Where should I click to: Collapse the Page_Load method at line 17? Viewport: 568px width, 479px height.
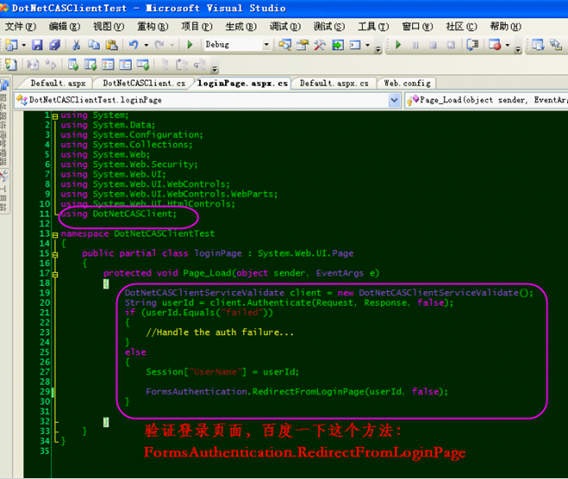coord(55,275)
